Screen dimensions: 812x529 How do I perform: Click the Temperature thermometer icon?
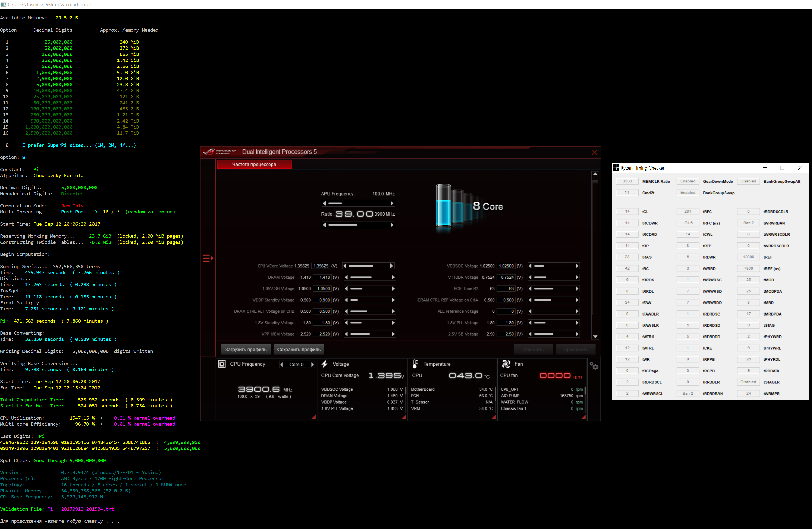(415, 364)
